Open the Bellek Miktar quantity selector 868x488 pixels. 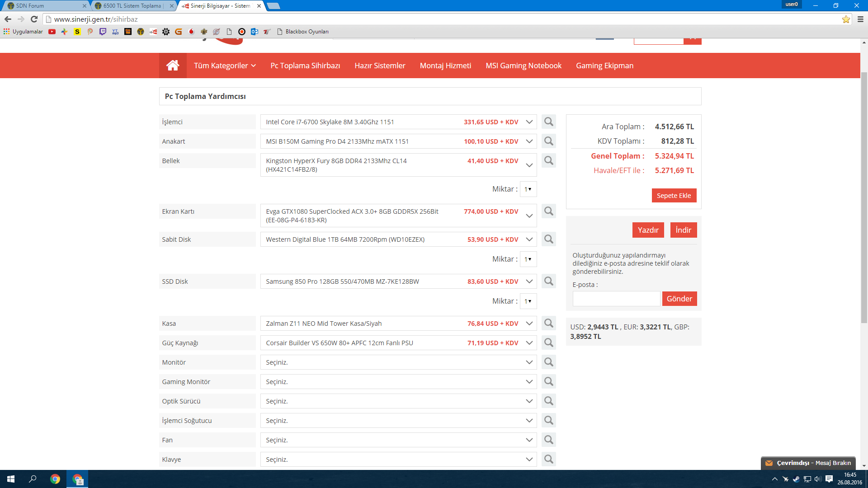click(x=528, y=189)
